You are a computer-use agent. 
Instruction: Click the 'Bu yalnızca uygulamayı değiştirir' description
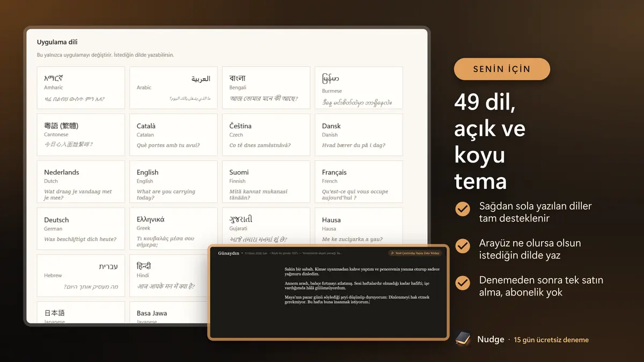point(105,55)
